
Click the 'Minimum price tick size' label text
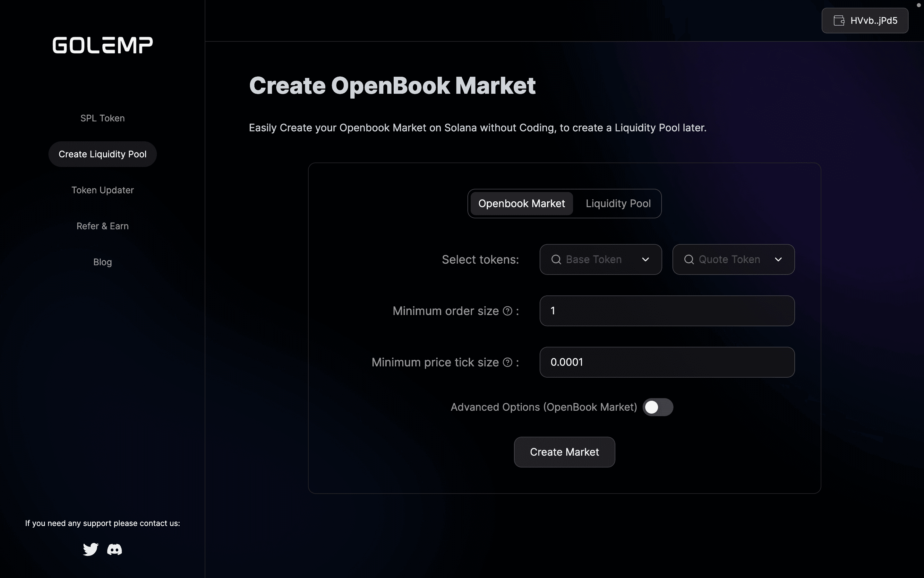pyautogui.click(x=435, y=362)
